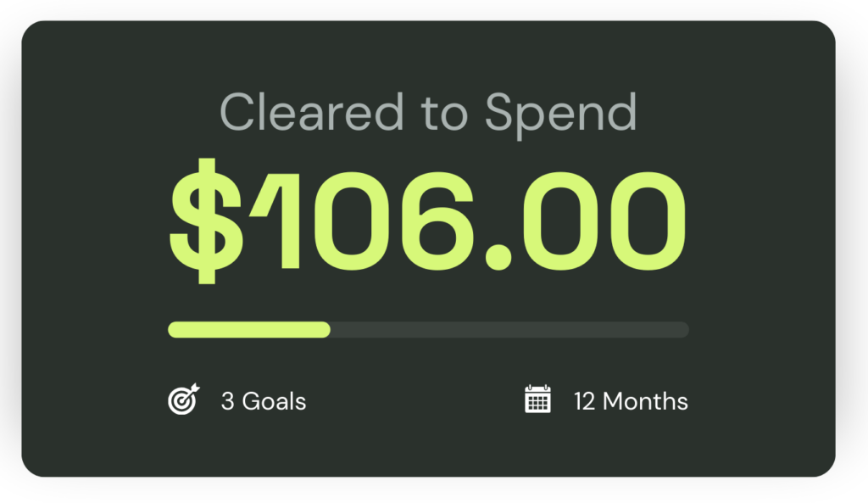Click the dollar sign in the amount
This screenshot has height=503, width=868.
[207, 221]
